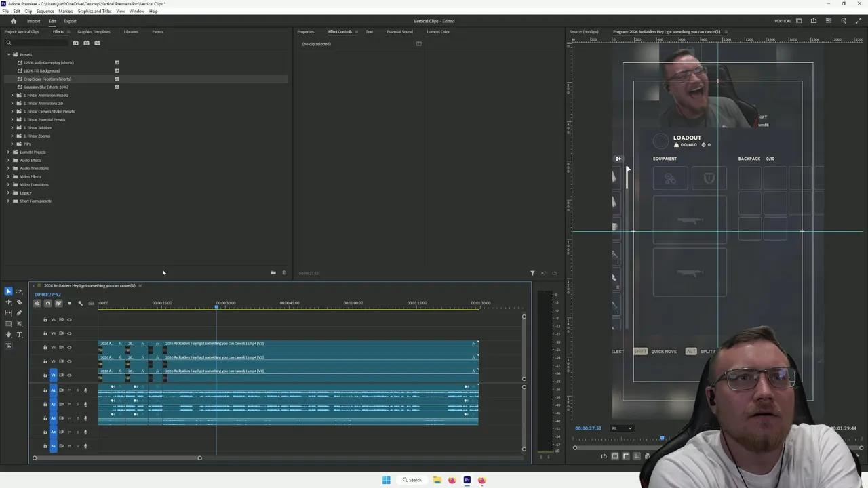Select the Pen tool
Viewport: 868px width, 488px height.
[x=19, y=312]
